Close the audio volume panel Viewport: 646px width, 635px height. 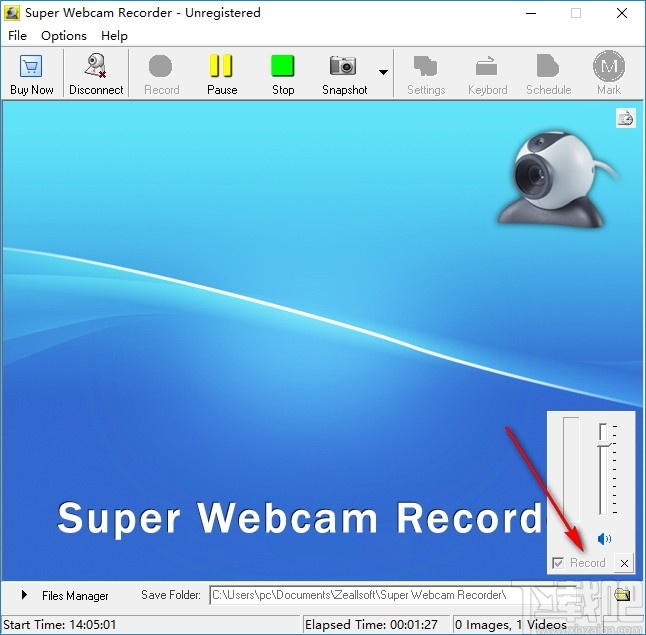click(x=624, y=563)
